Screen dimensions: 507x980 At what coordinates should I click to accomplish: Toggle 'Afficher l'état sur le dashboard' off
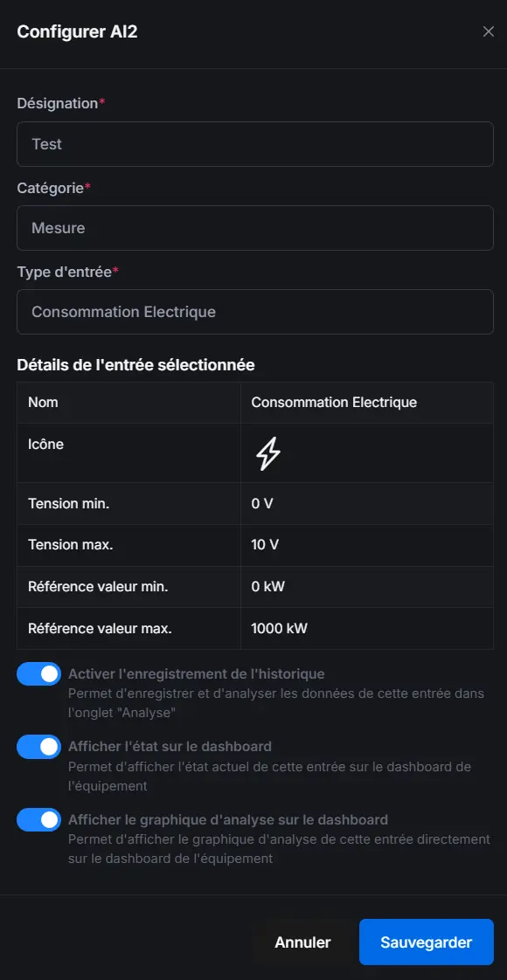38,747
